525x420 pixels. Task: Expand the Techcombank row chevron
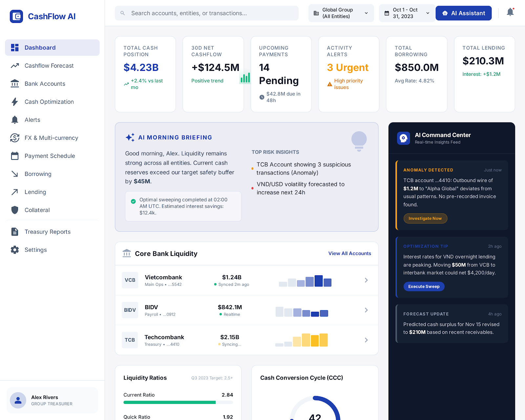pyautogui.click(x=366, y=340)
